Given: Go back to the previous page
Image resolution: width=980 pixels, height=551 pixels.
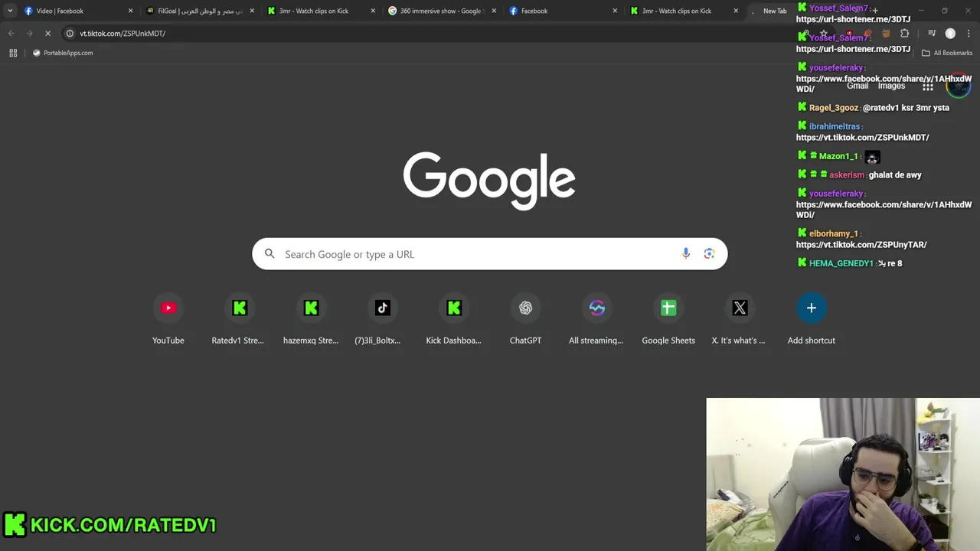Looking at the screenshot, I should [11, 34].
